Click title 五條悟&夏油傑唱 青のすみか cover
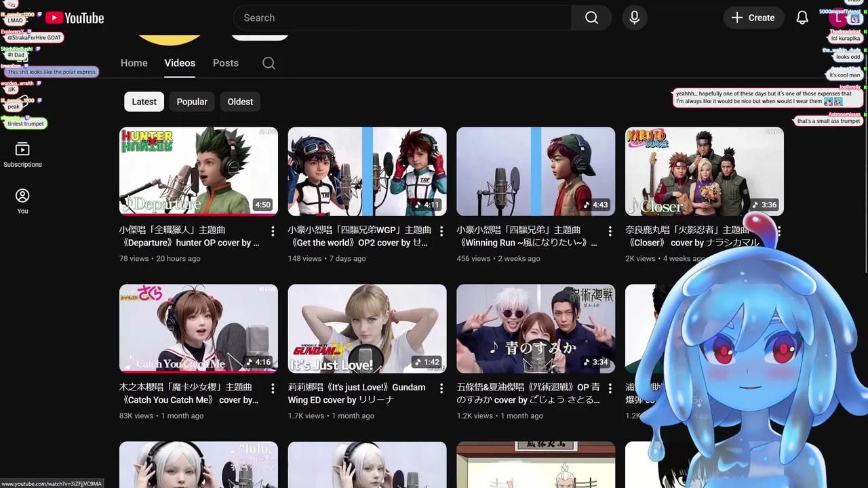 528,394
